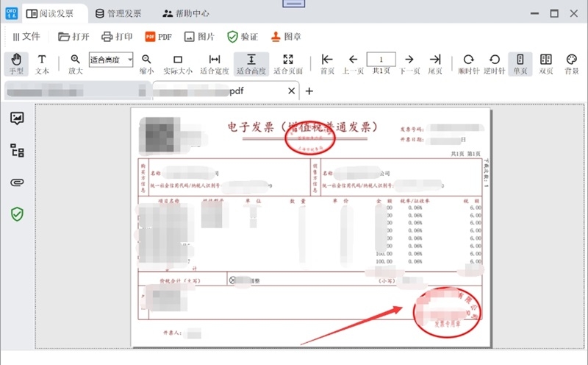Image resolution: width=588 pixels, height=365 pixels.
Task: Click the 验证 shield button
Action: click(x=243, y=36)
